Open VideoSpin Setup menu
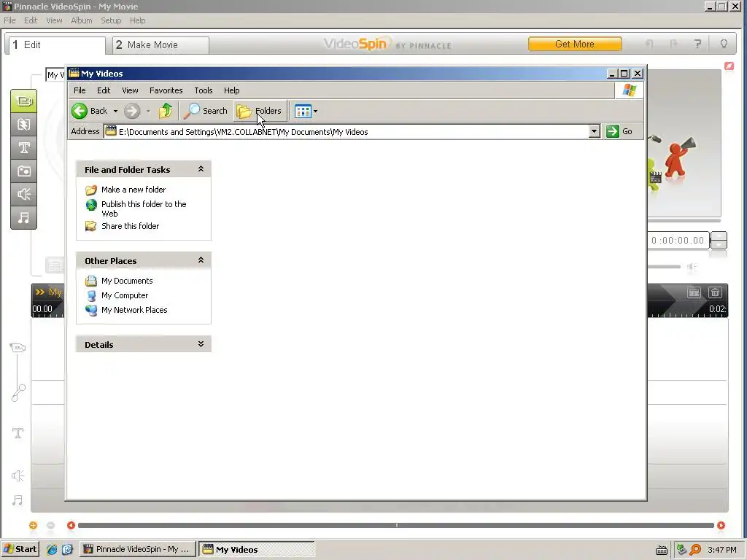 pyautogui.click(x=111, y=20)
